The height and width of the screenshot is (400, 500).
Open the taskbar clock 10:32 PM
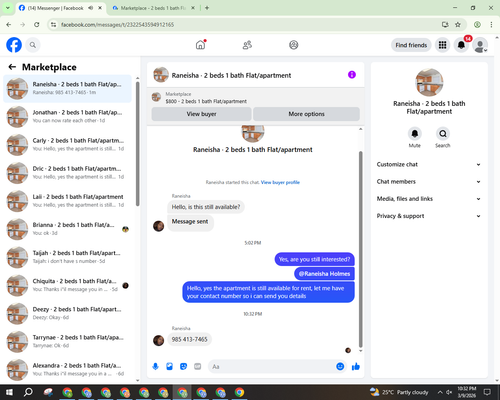click(467, 392)
